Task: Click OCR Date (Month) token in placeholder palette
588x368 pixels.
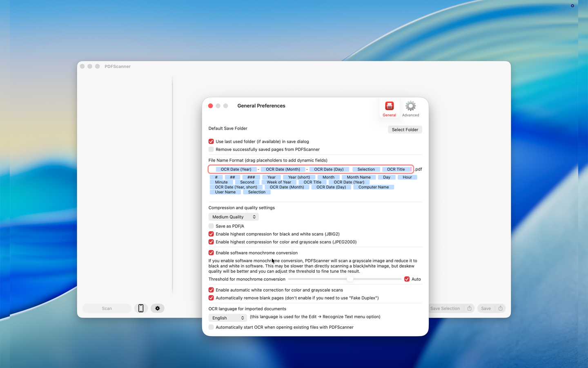Action: 287,187
